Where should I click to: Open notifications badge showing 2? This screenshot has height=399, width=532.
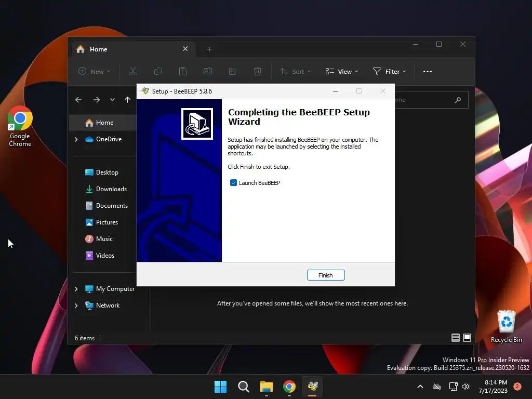[517, 387]
